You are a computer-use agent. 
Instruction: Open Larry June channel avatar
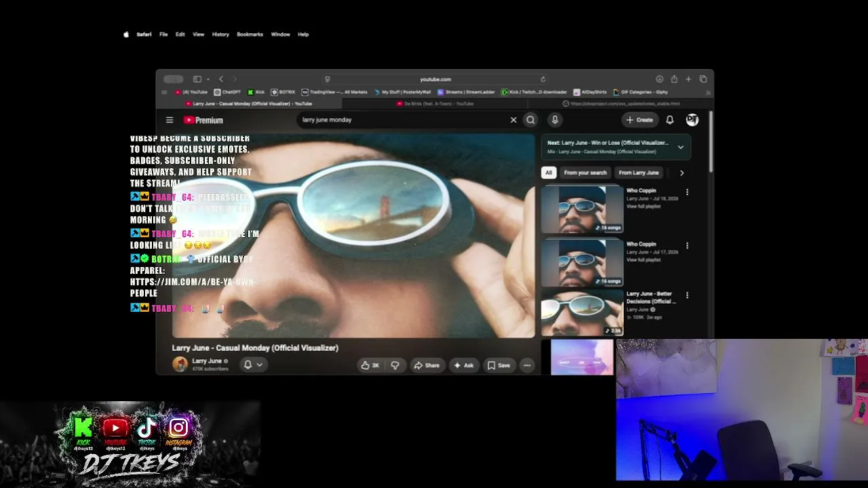coord(180,365)
